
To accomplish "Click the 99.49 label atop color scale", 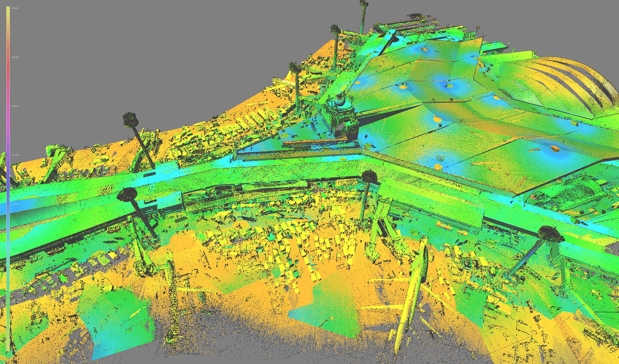I will point(14,8).
